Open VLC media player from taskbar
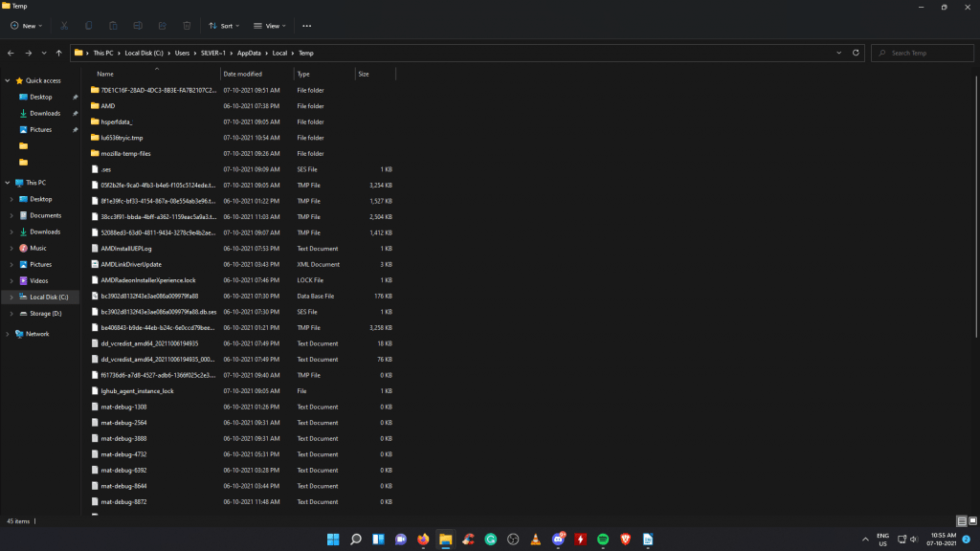This screenshot has height=551, width=980. point(536,540)
